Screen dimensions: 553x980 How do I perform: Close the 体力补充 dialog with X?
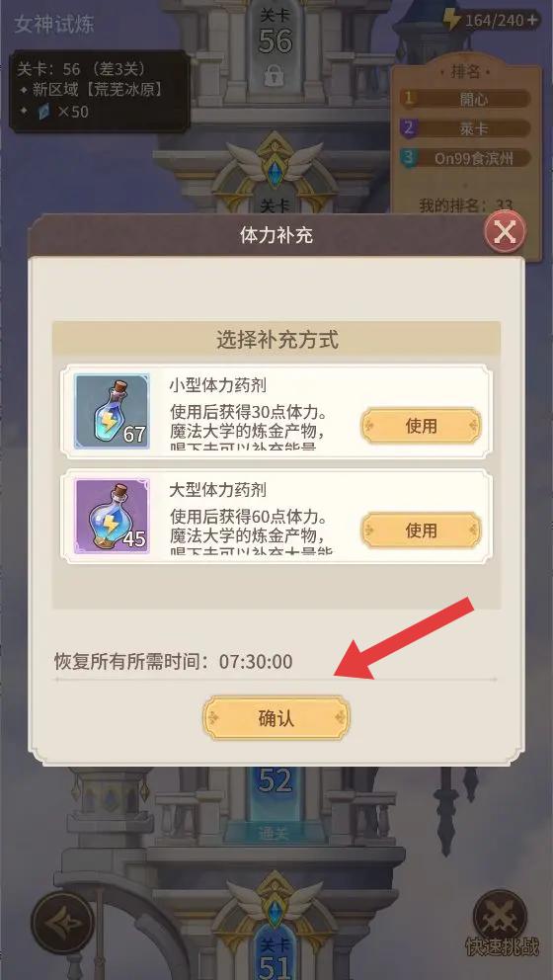click(505, 232)
